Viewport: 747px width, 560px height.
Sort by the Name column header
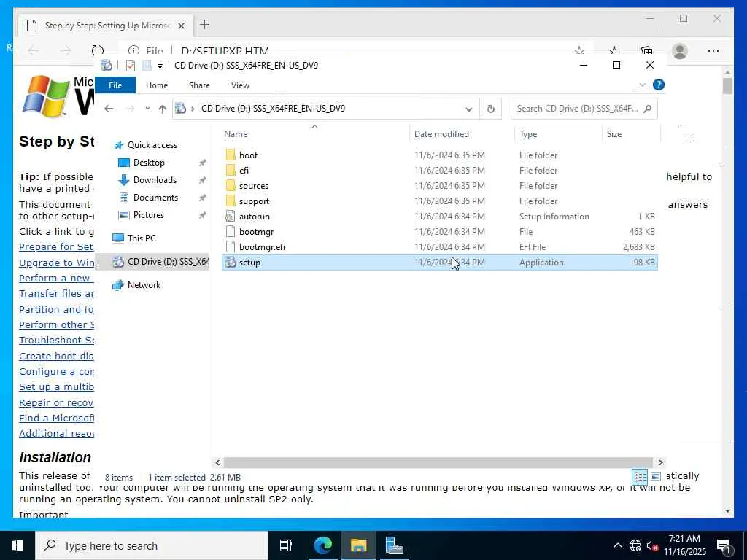coord(314,134)
